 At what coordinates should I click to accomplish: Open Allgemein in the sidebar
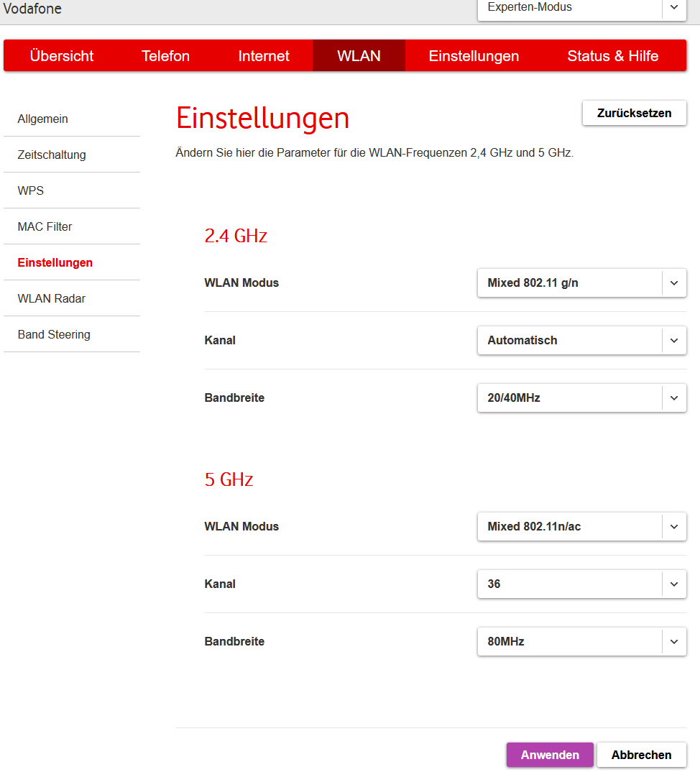click(72, 119)
